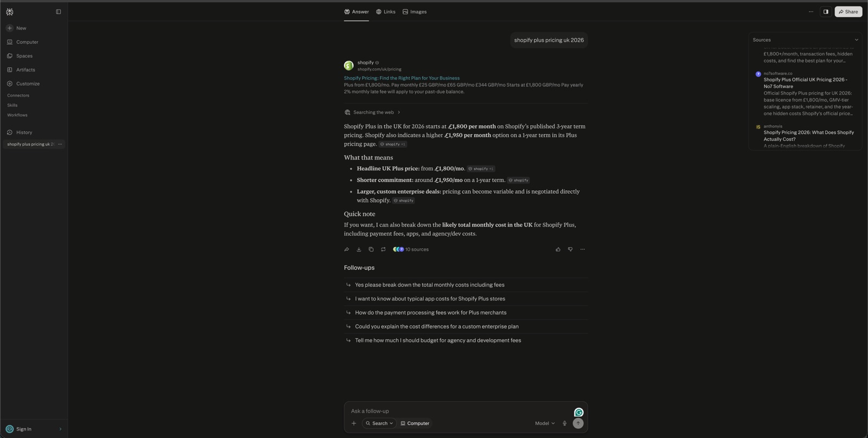Open the Search mode dropdown
The image size is (868, 438).
coord(379,423)
